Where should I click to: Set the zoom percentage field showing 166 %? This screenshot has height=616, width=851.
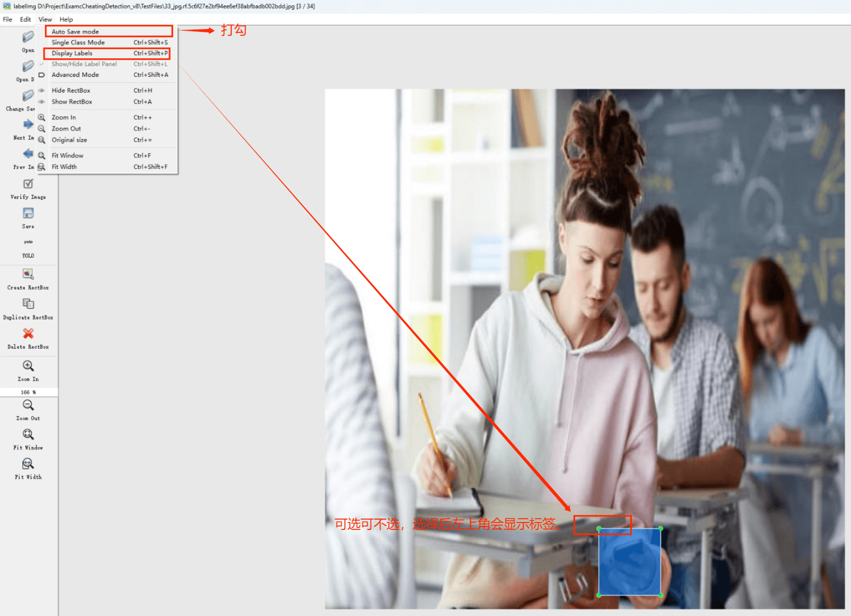coord(28,392)
